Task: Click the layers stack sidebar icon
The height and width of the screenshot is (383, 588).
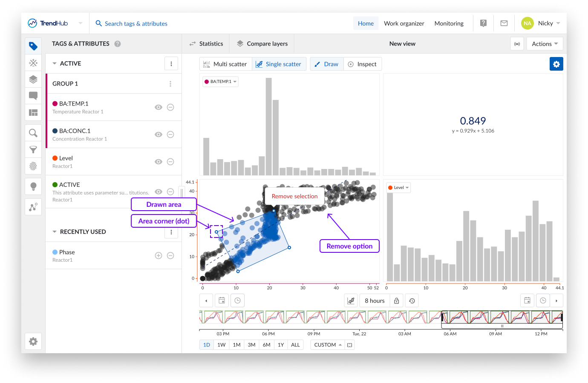Action: point(33,79)
